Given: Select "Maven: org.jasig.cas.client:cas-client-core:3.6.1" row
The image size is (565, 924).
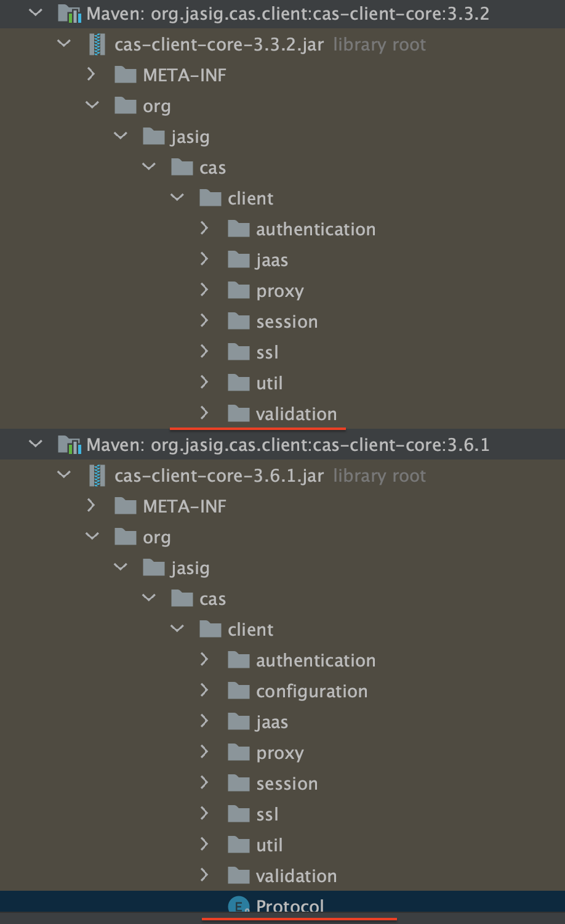Looking at the screenshot, I should click(282, 445).
